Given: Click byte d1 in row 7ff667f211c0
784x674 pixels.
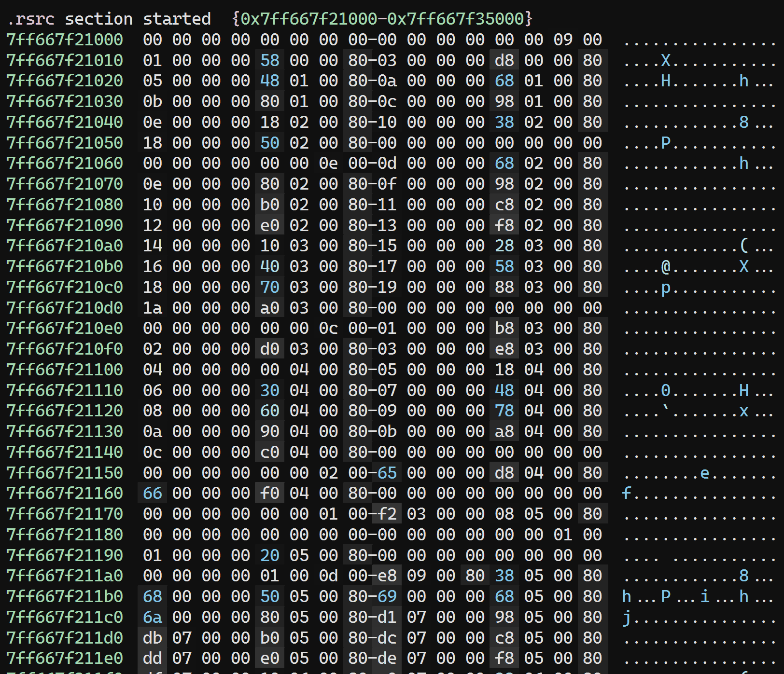Looking at the screenshot, I should (387, 617).
